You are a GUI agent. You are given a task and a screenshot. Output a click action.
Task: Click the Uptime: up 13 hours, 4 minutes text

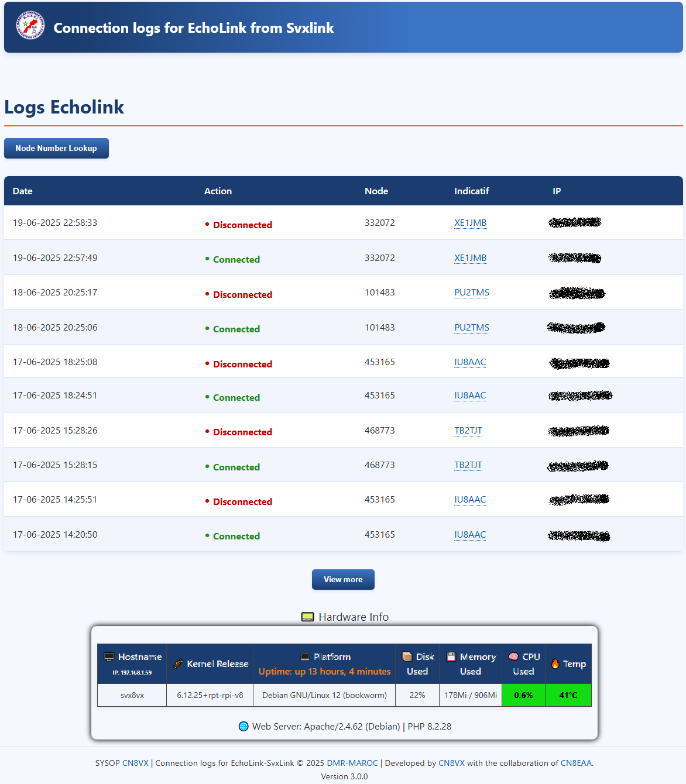[325, 672]
